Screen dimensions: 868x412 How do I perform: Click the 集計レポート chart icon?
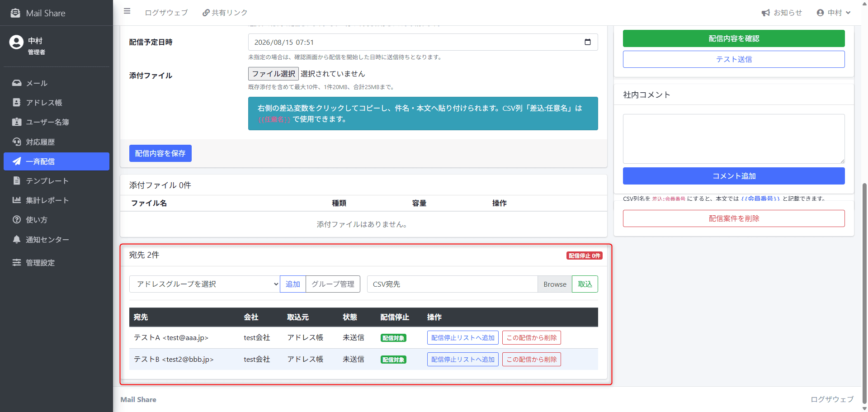coord(17,200)
